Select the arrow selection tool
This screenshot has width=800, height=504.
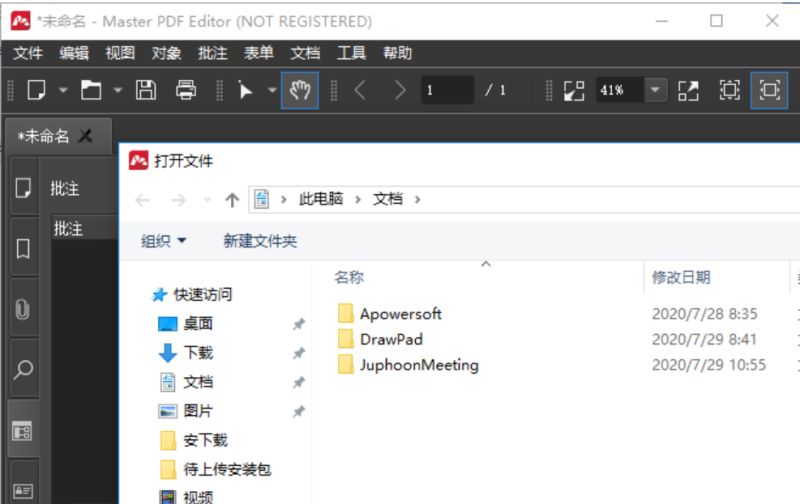[x=245, y=90]
